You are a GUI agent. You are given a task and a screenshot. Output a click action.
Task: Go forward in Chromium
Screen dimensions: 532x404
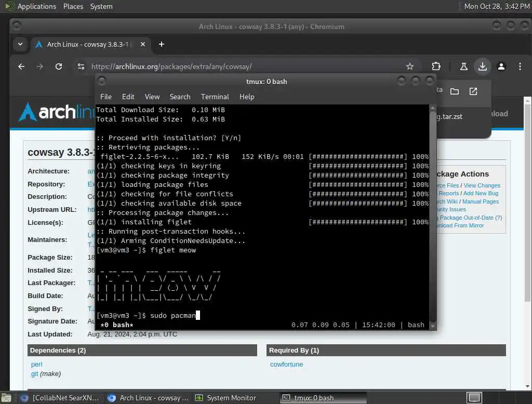tap(39, 66)
